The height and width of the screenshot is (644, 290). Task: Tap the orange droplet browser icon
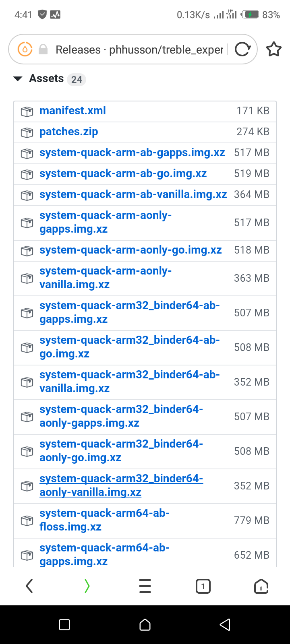pyautogui.click(x=25, y=50)
